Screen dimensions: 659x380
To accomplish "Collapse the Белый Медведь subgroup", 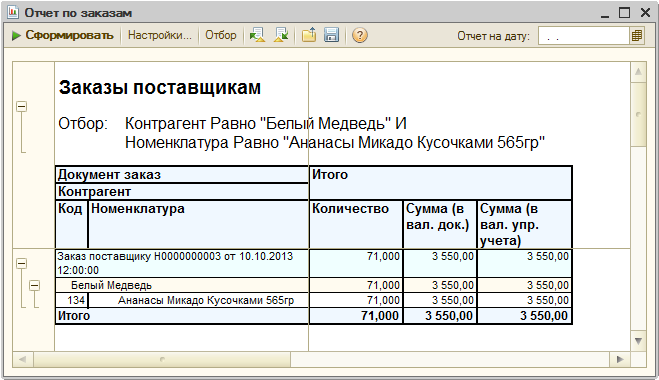I will 35,286.
